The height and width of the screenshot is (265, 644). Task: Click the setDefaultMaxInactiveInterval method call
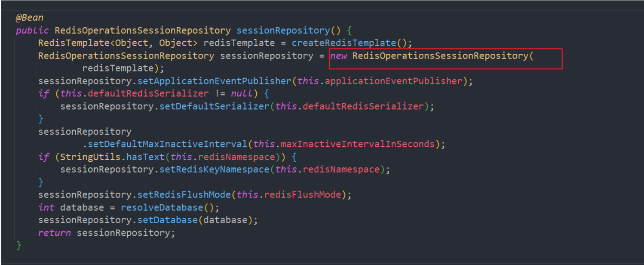click(x=168, y=144)
